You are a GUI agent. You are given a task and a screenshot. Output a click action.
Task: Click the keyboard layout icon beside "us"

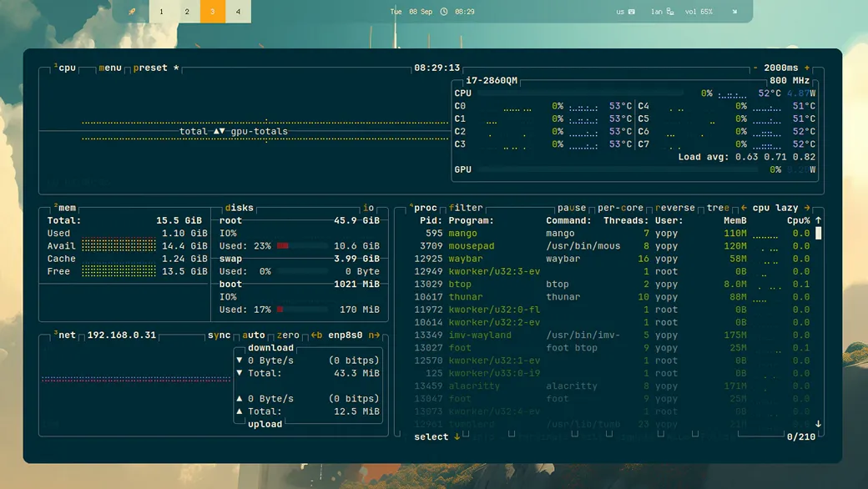pos(632,12)
